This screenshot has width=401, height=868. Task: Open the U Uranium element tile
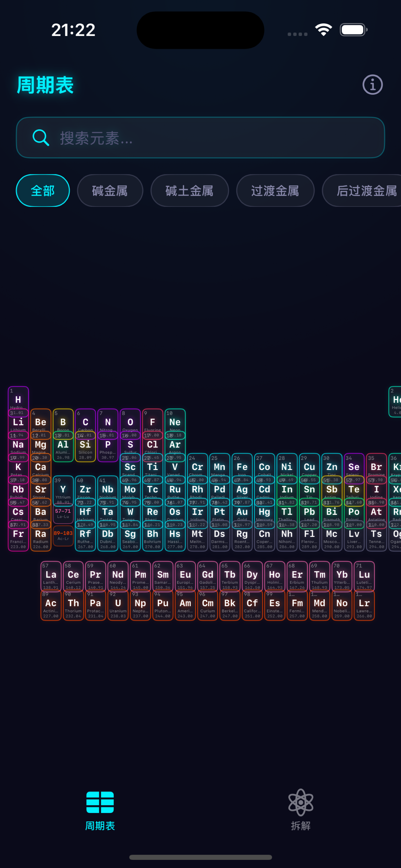(x=118, y=606)
